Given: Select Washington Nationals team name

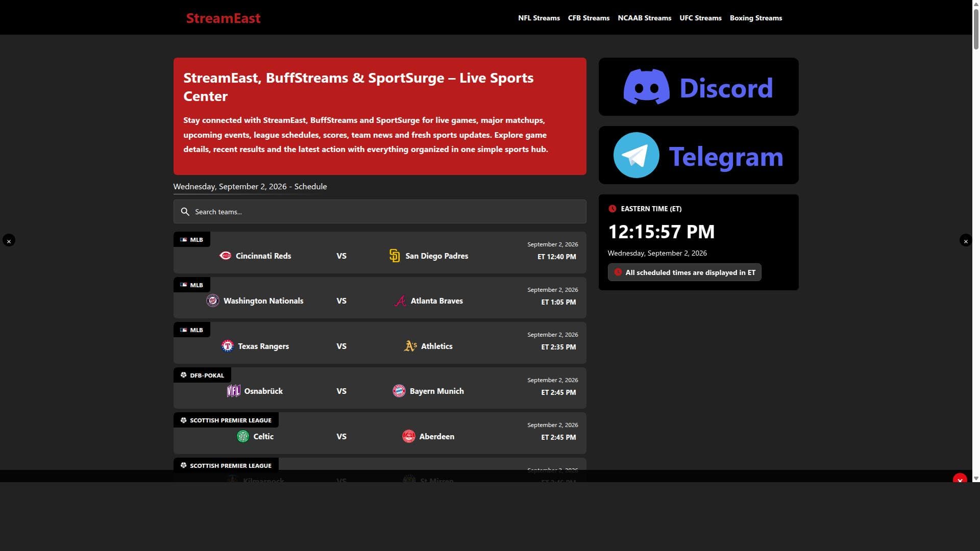Looking at the screenshot, I should (263, 300).
